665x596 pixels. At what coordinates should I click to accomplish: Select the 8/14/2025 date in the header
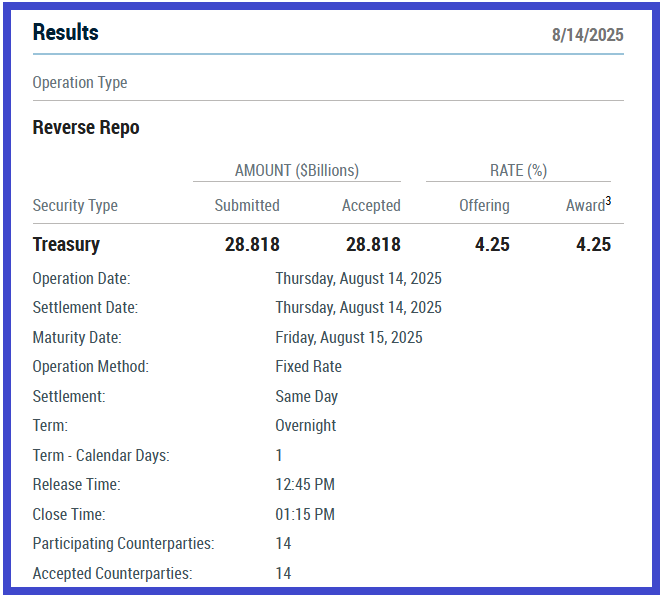[587, 35]
